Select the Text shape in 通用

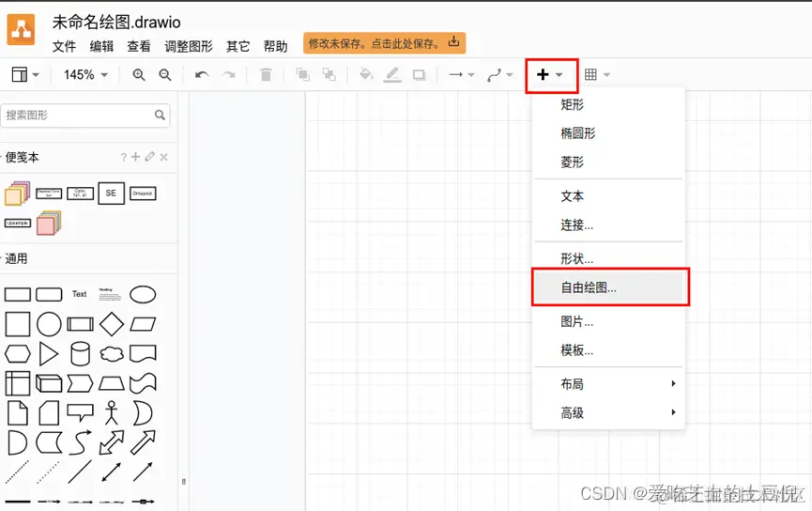[x=79, y=294]
